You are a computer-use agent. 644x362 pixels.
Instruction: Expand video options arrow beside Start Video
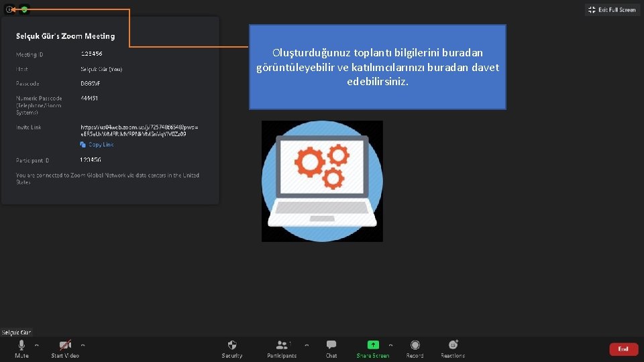(x=83, y=345)
